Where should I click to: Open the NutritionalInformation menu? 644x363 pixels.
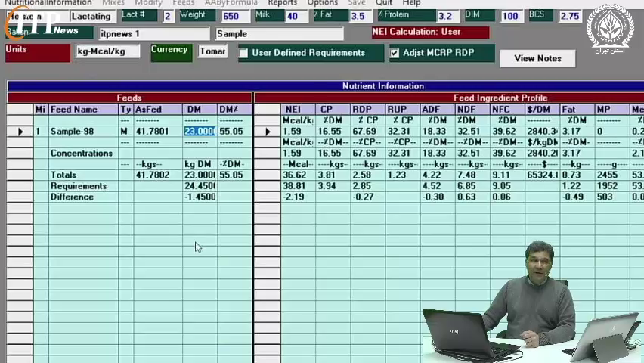click(48, 2)
